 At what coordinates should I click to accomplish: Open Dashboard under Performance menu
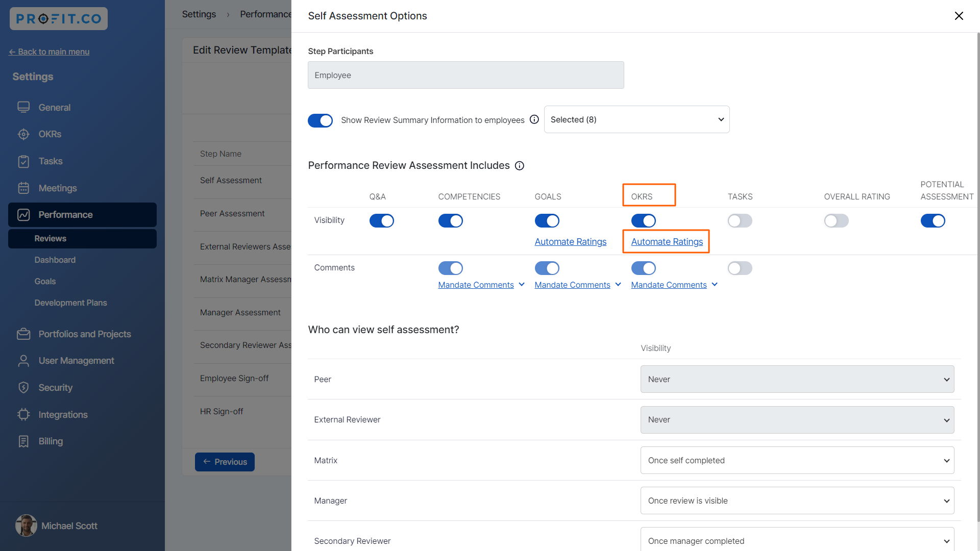pyautogui.click(x=55, y=260)
